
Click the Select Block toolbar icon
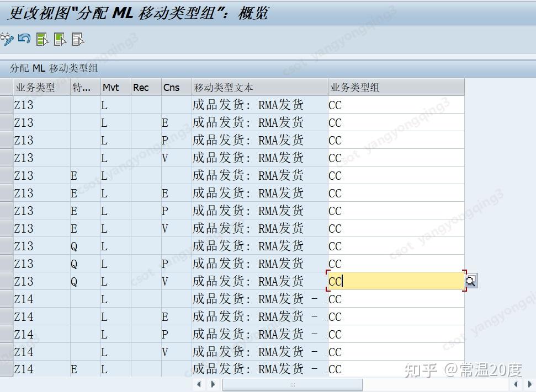pyautogui.click(x=59, y=39)
